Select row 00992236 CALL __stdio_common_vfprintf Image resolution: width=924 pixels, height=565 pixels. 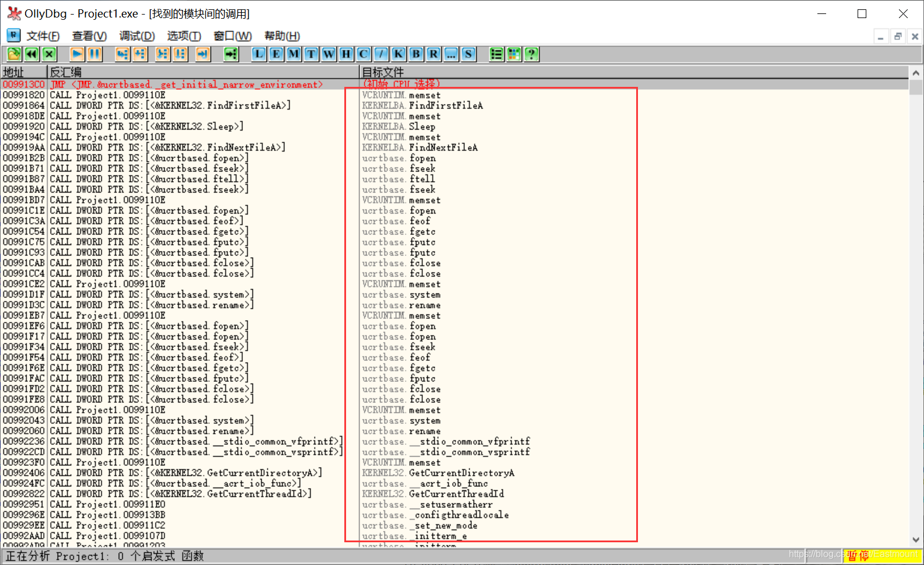click(454, 441)
